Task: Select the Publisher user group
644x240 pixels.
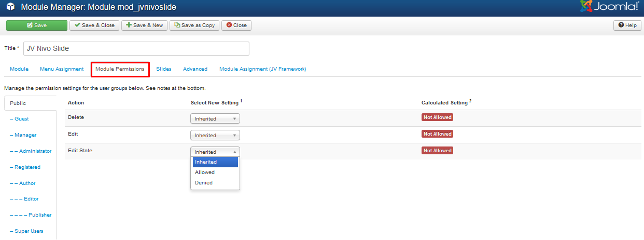Action: tap(30, 215)
